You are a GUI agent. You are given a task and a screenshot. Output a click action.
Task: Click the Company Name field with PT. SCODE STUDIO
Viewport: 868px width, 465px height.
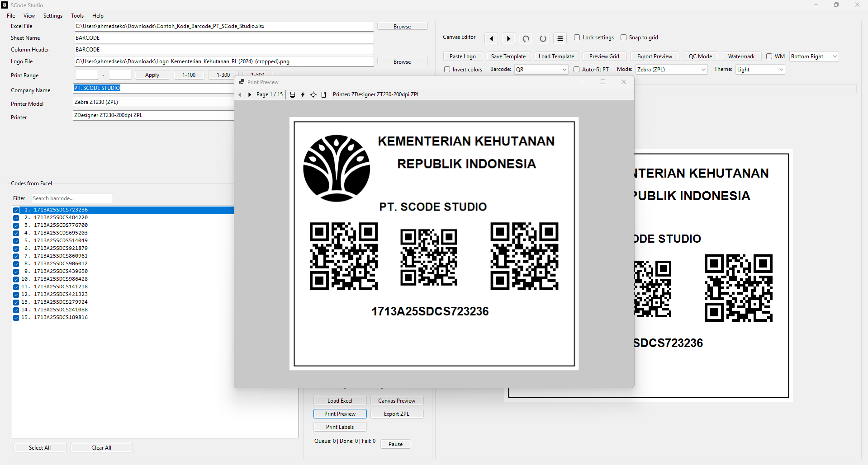coord(154,88)
